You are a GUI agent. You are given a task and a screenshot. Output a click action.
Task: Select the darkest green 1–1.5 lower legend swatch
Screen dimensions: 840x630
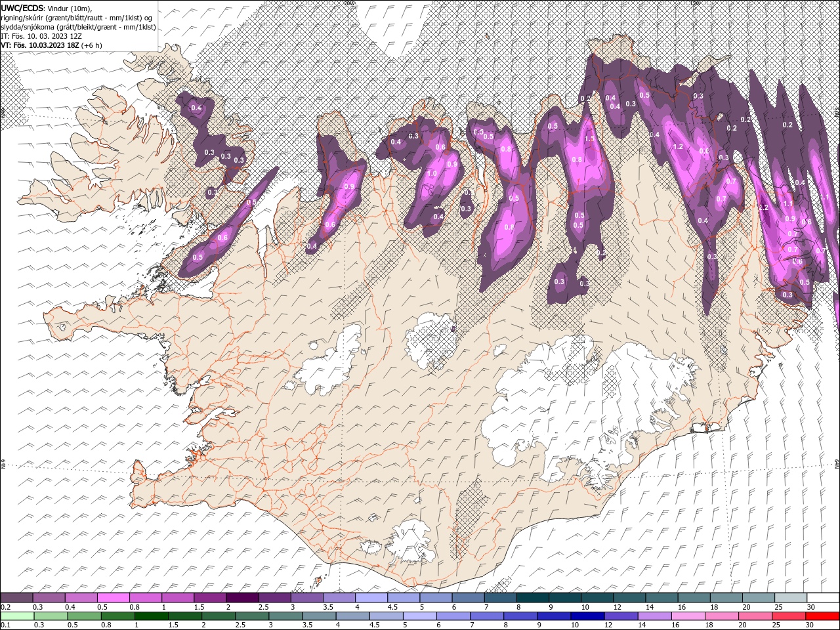(x=151, y=616)
